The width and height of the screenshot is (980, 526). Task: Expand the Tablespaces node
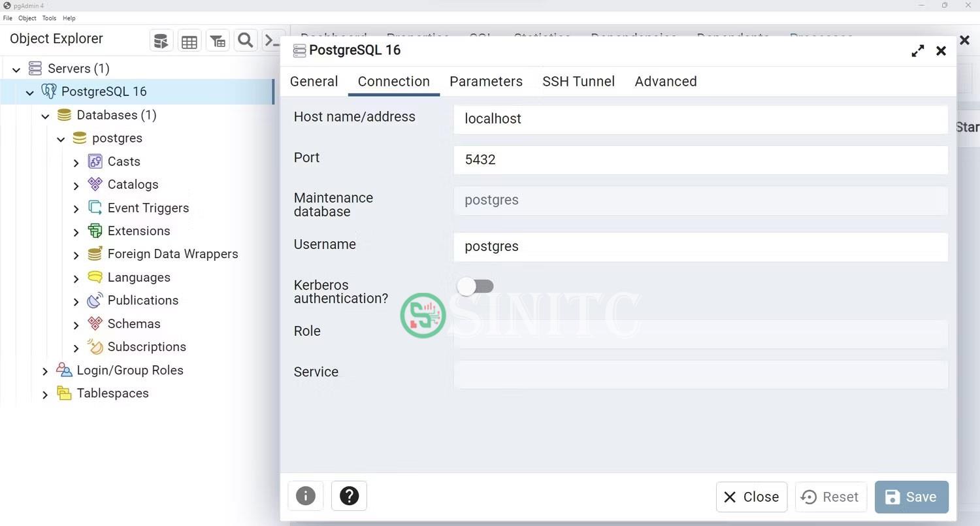click(45, 395)
